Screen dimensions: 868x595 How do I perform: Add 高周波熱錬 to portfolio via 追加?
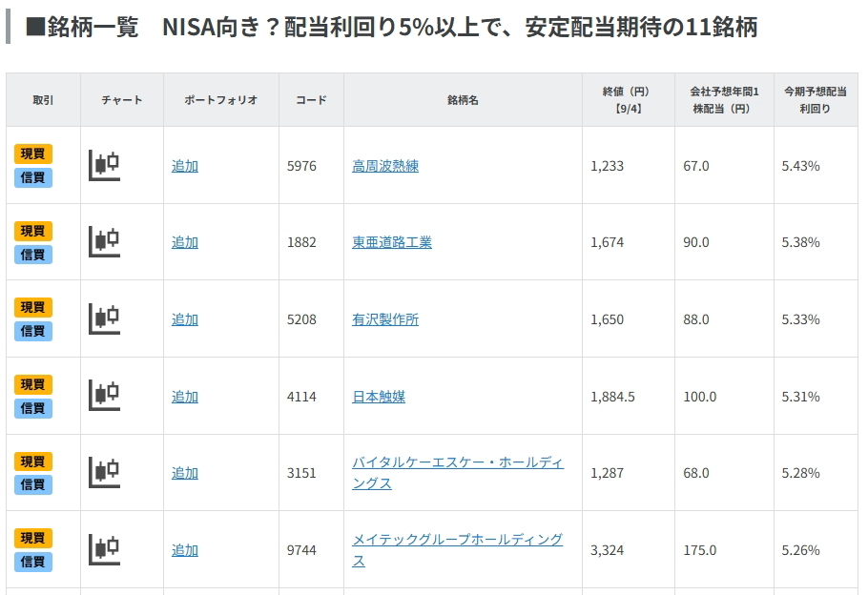[x=185, y=166]
